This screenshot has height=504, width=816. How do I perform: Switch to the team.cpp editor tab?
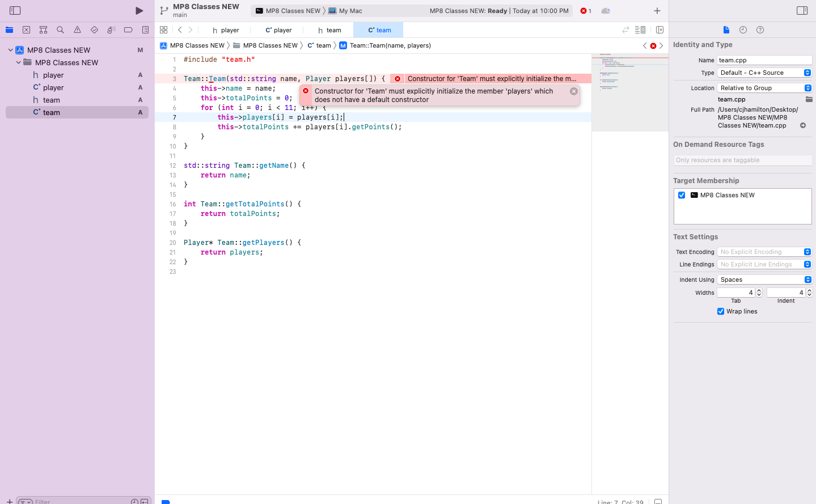[378, 29]
